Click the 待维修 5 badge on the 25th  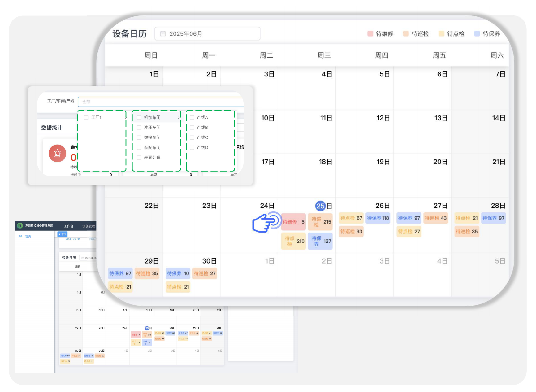pos(293,222)
